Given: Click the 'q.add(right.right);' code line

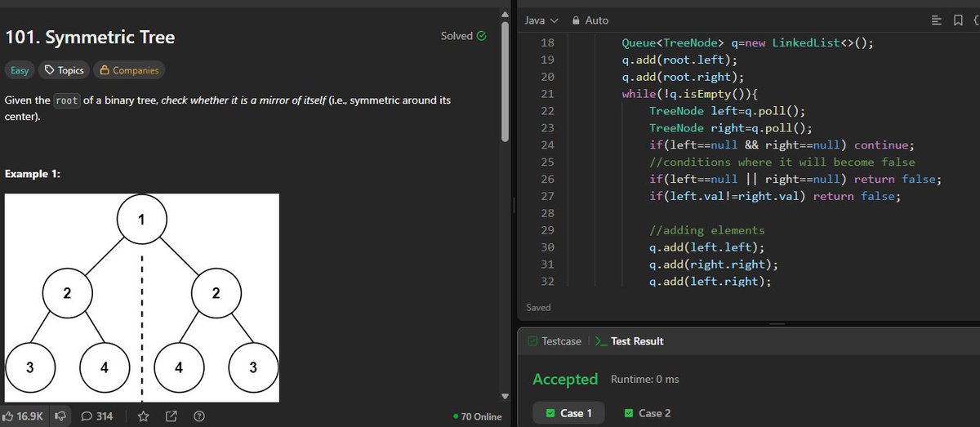Looking at the screenshot, I should (x=714, y=265).
